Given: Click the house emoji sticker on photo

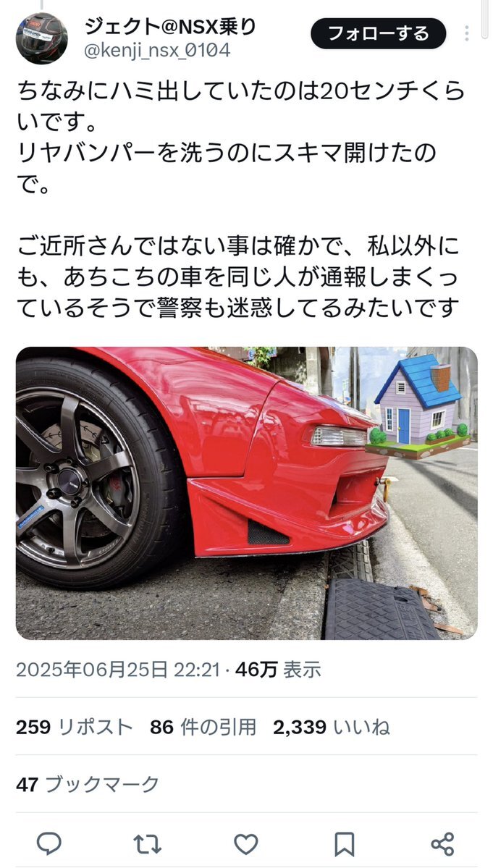Looking at the screenshot, I should click(419, 406).
